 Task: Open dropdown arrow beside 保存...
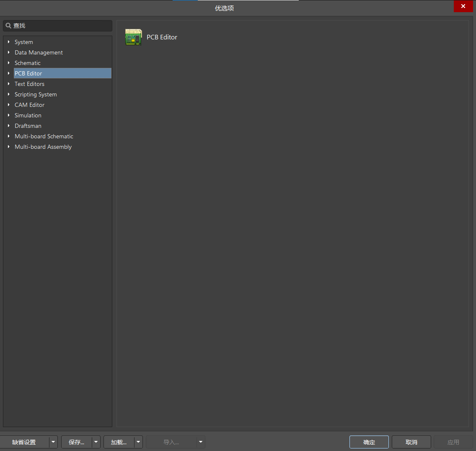pyautogui.click(x=96, y=442)
